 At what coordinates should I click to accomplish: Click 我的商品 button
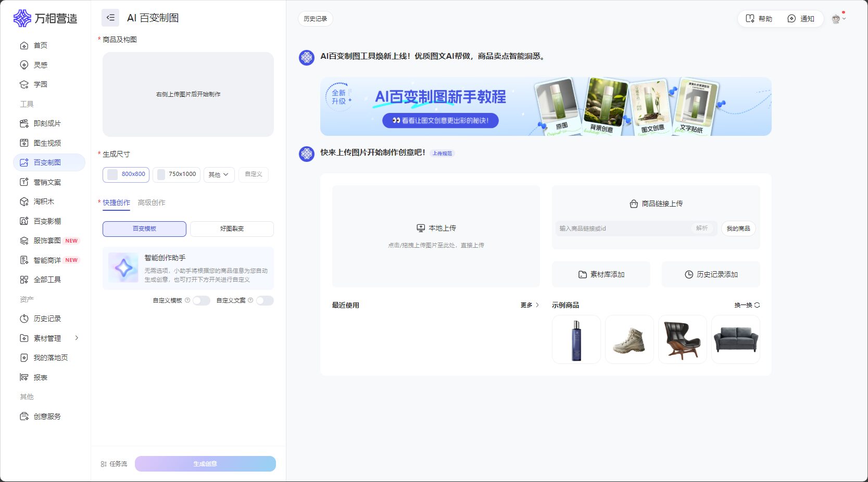click(x=738, y=229)
